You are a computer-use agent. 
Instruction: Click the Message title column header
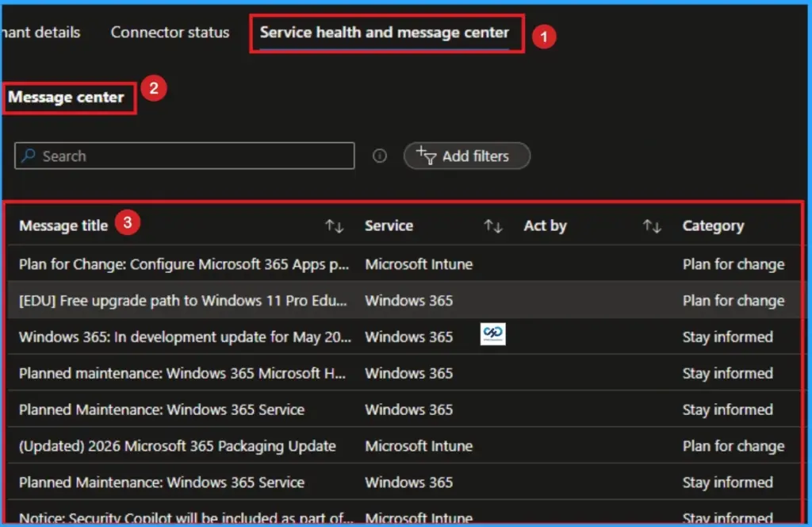[x=63, y=226]
